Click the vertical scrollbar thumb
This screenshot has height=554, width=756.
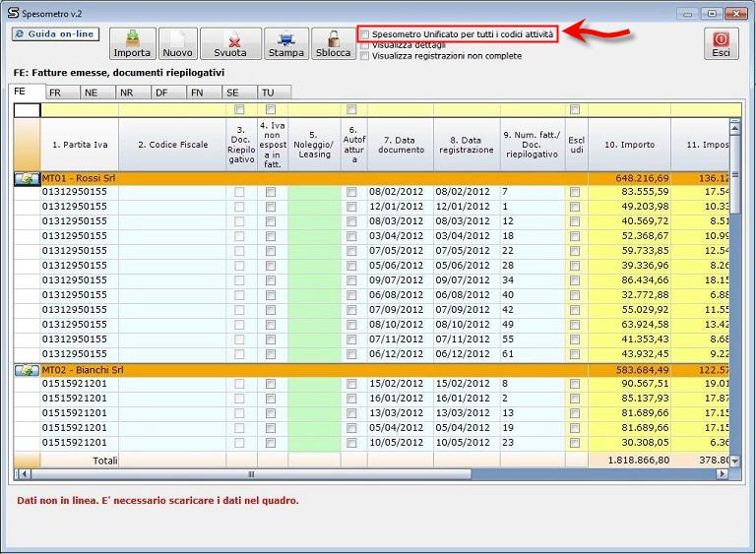(735, 176)
